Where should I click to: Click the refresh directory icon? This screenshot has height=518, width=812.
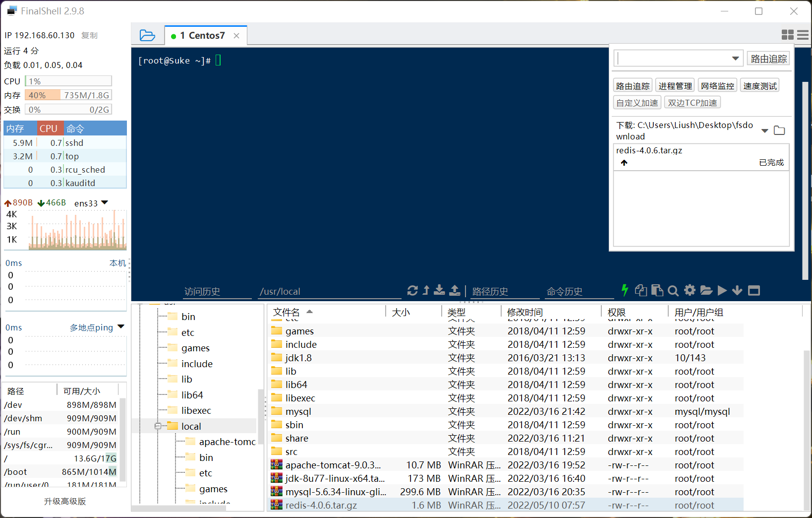412,290
